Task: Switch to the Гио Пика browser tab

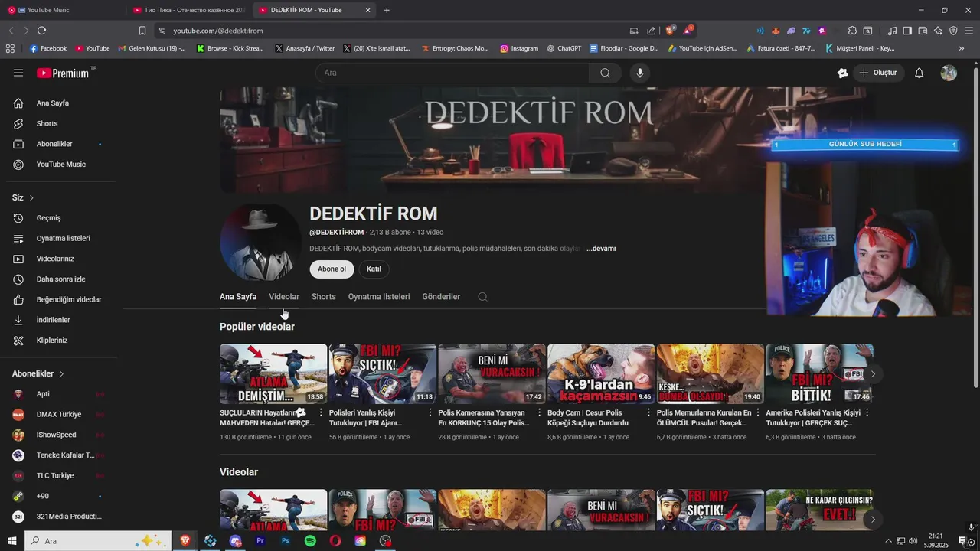Action: click(x=188, y=10)
